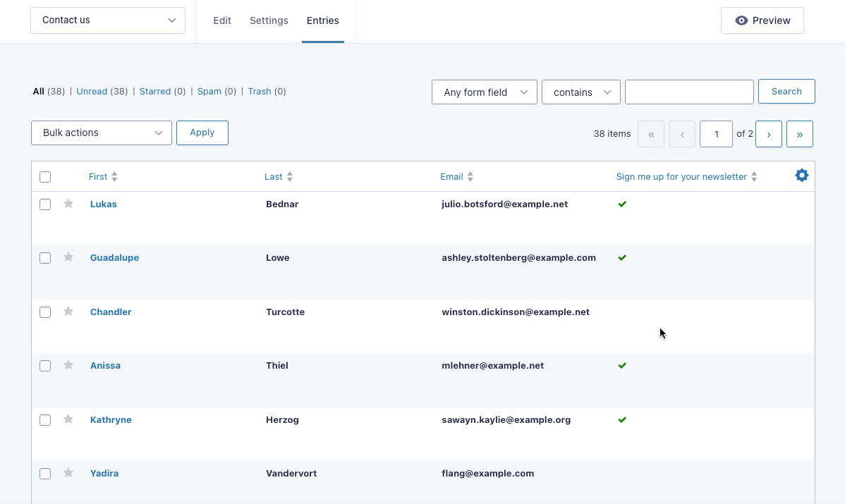Viewport: 845px width, 504px height.
Task: Switch to the Settings tab
Action: [x=269, y=20]
